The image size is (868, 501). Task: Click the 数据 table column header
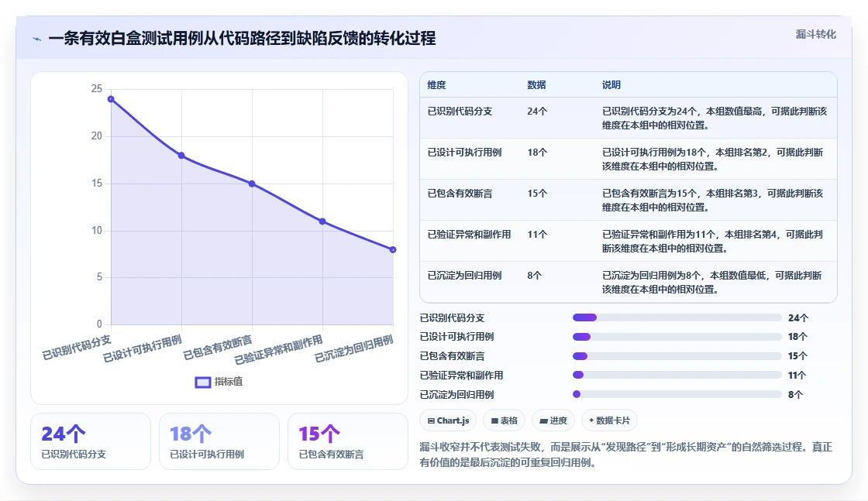tap(536, 85)
